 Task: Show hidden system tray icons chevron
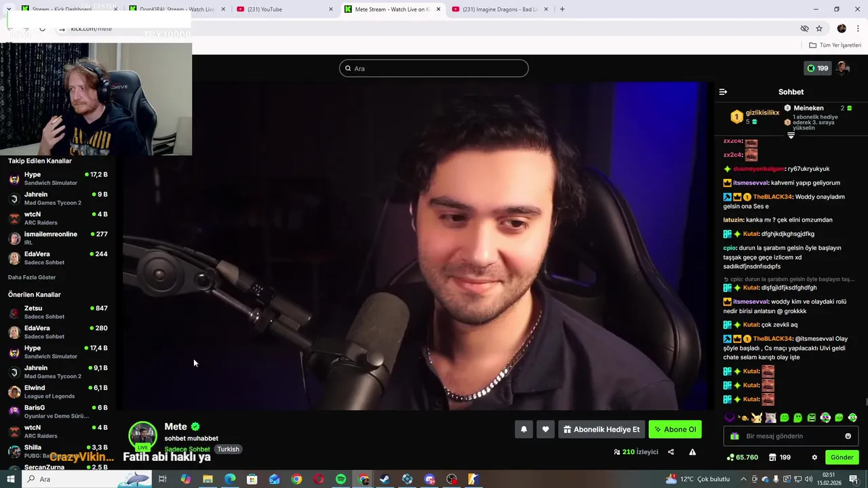pos(743,479)
